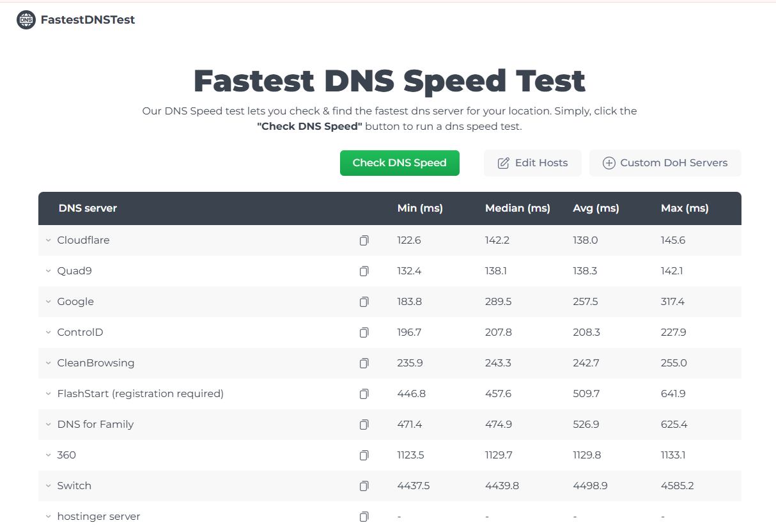776x532 pixels.
Task: Copy the 360 DNS server address
Action: (364, 455)
